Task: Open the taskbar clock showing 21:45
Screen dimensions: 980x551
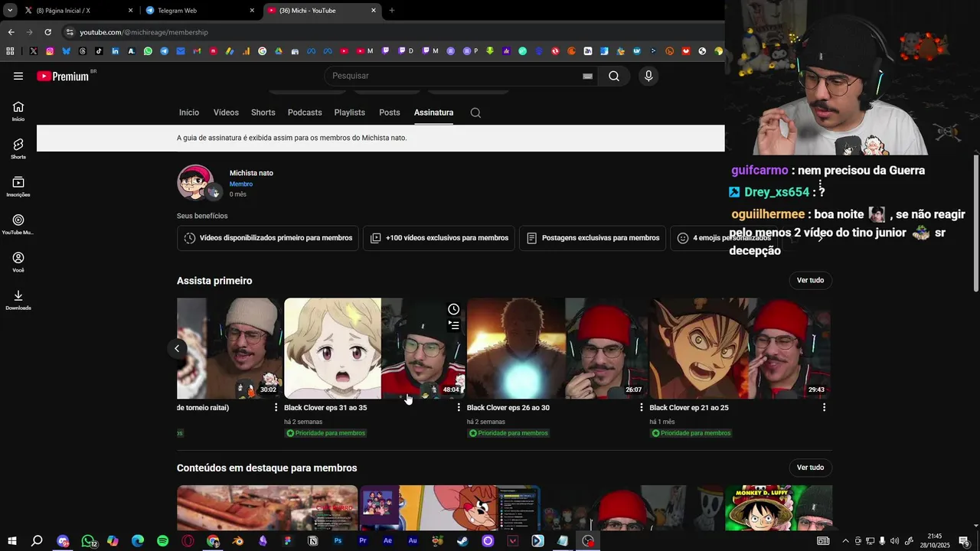Action: click(935, 541)
